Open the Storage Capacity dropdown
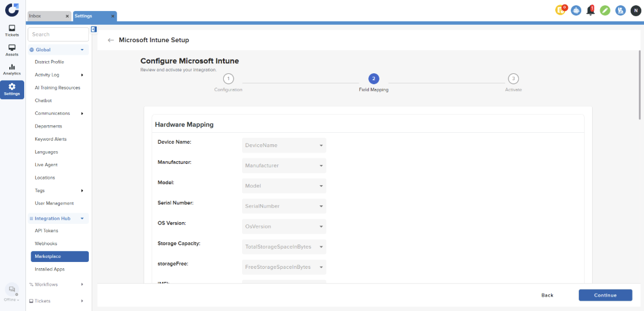This screenshot has height=311, width=644. 284,247
